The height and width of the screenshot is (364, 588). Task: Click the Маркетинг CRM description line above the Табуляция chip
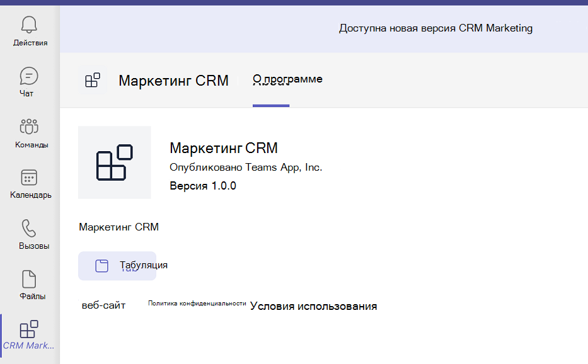[119, 227]
